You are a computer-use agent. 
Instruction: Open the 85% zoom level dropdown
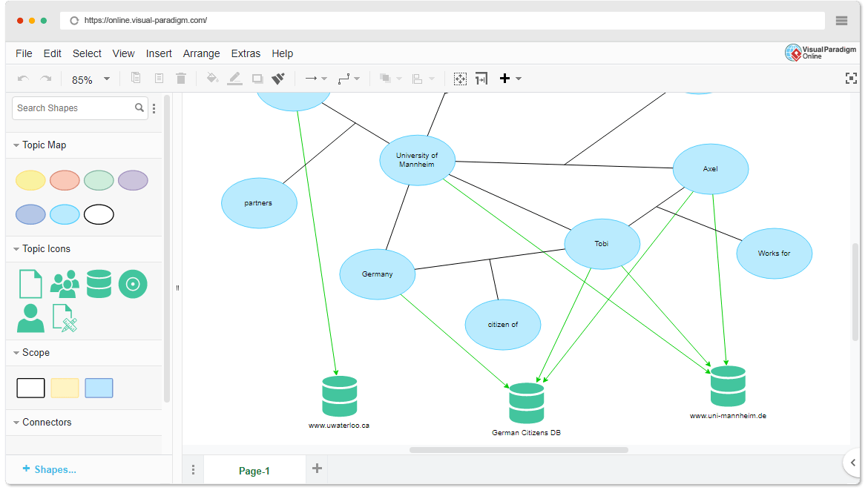(105, 79)
